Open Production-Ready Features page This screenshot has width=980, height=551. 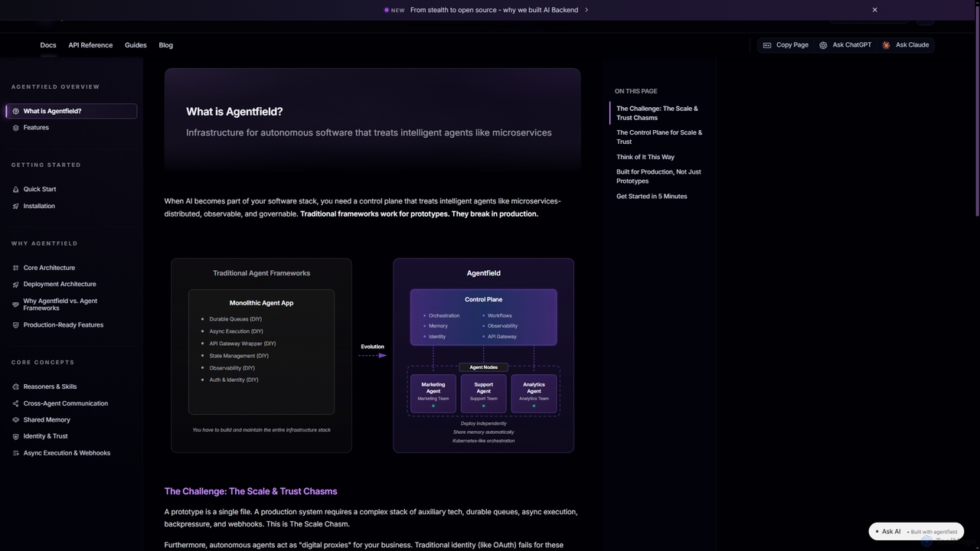coord(71,325)
